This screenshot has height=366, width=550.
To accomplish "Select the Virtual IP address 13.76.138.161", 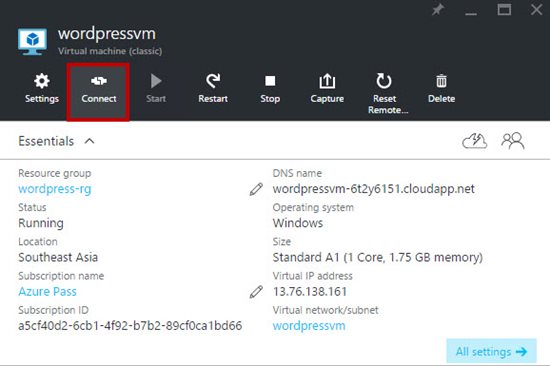I will tap(310, 292).
